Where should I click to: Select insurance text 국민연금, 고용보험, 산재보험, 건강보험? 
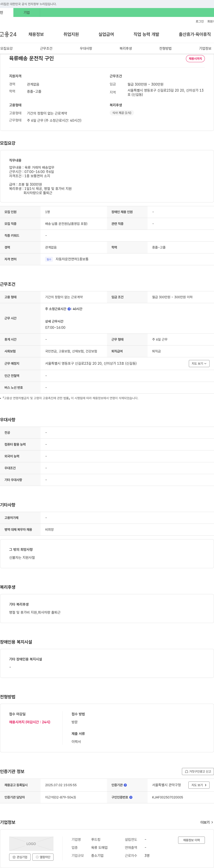click(x=71, y=352)
